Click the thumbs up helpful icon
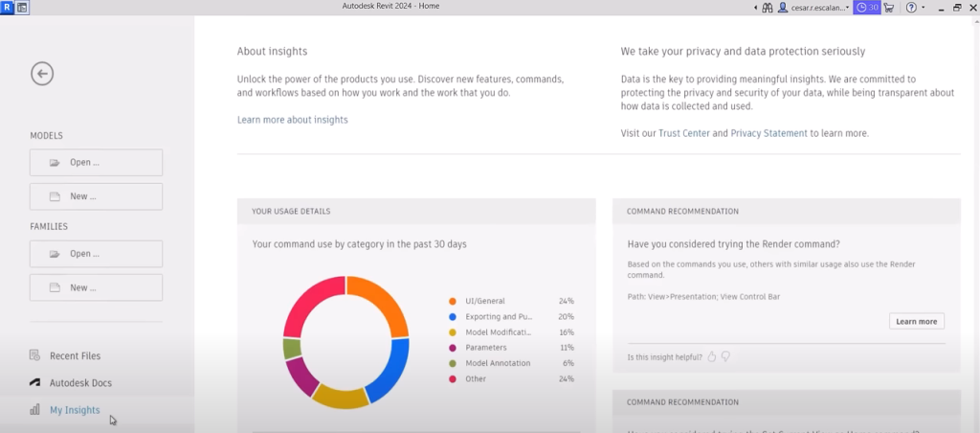 click(x=711, y=356)
